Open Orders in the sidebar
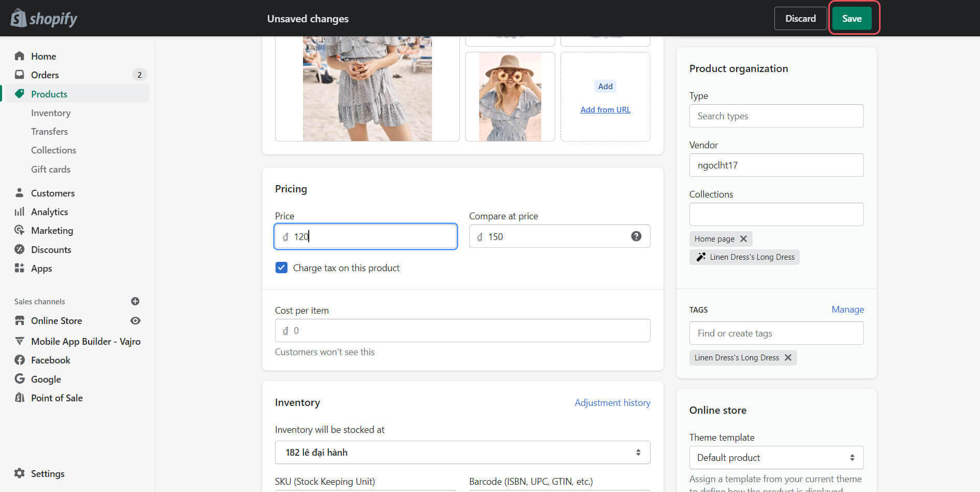Viewport: 980px width, 492px height. [x=45, y=75]
